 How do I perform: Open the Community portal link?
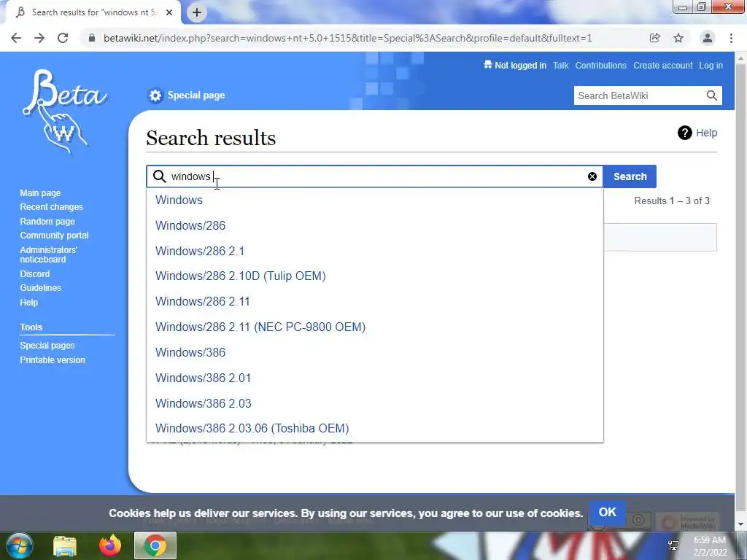pyautogui.click(x=54, y=236)
